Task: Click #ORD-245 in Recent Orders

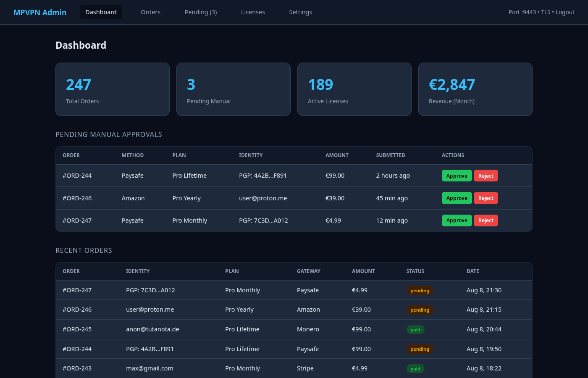Action: [77, 329]
